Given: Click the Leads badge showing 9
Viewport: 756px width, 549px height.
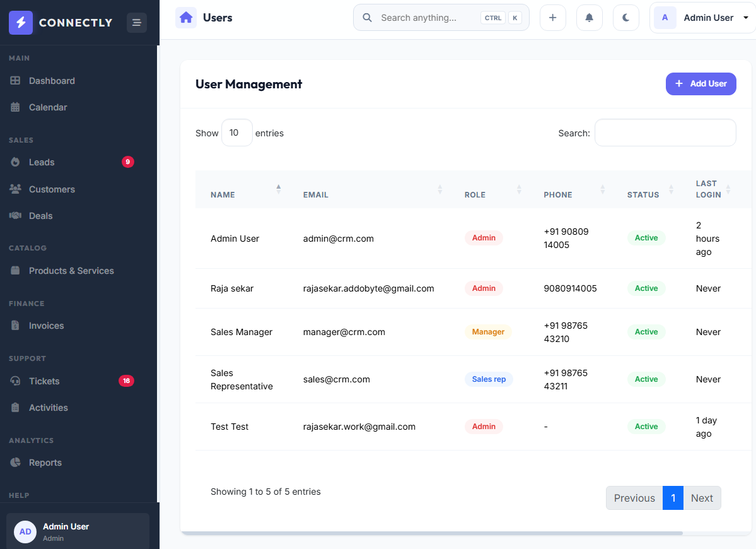Looking at the screenshot, I should pos(128,162).
